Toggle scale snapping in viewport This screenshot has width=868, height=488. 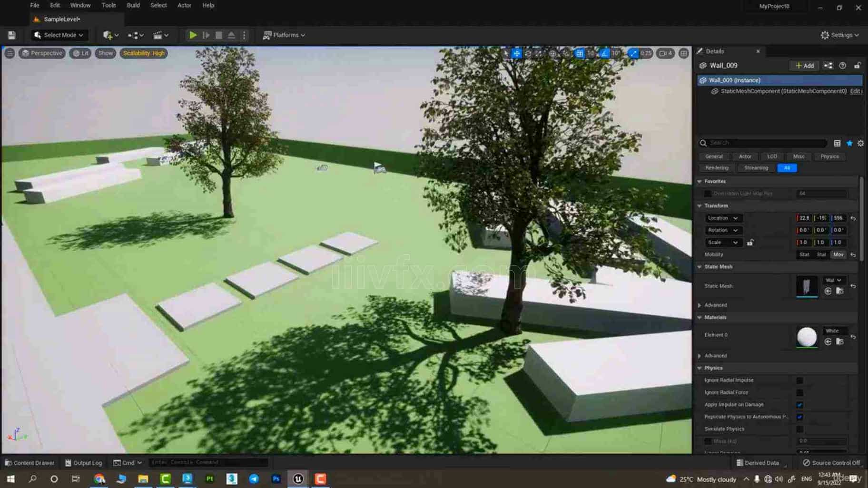(x=633, y=53)
